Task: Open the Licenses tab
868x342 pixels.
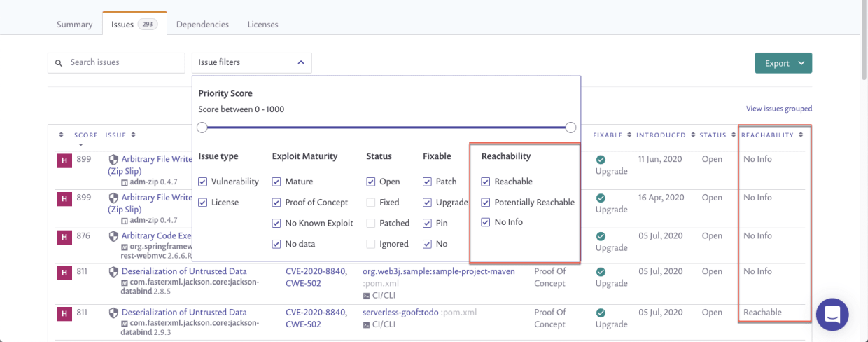Action: point(262,25)
